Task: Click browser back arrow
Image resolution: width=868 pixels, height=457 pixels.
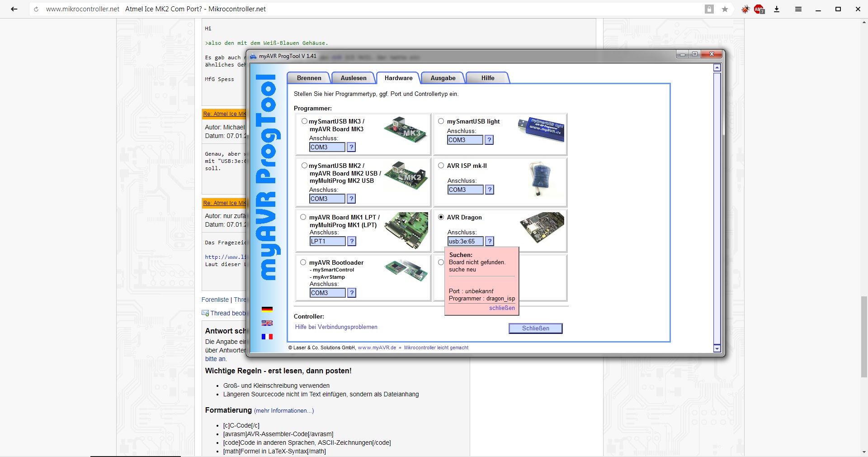Action: [14, 9]
